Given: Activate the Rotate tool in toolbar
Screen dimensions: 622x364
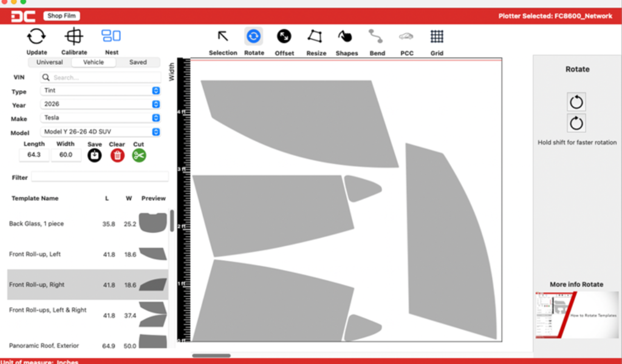Looking at the screenshot, I should coord(253,36).
